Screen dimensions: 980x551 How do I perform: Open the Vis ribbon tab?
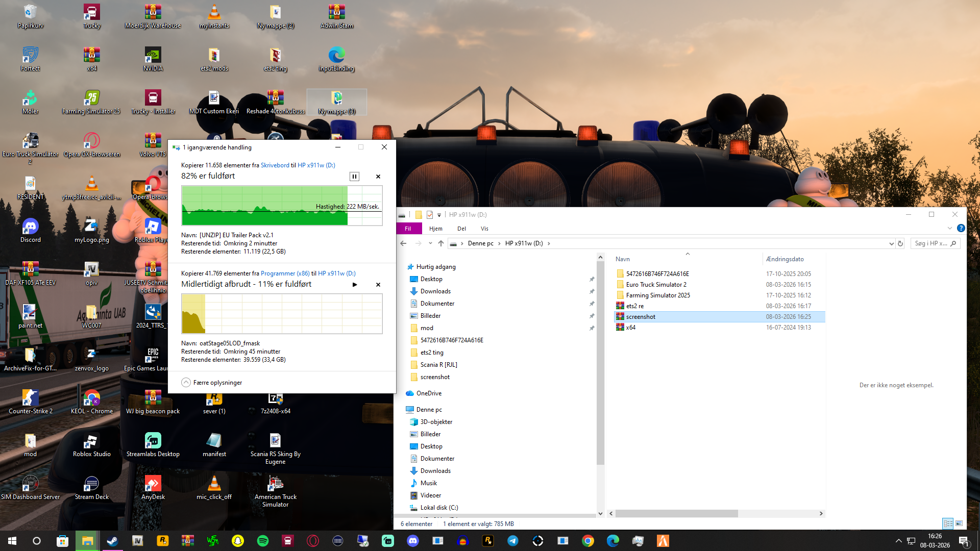point(484,229)
